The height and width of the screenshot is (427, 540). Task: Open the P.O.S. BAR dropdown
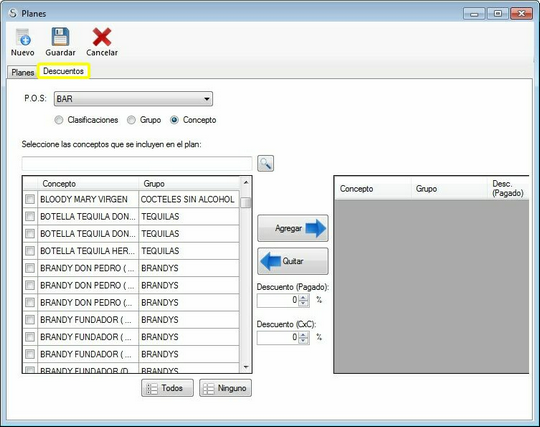pos(133,99)
